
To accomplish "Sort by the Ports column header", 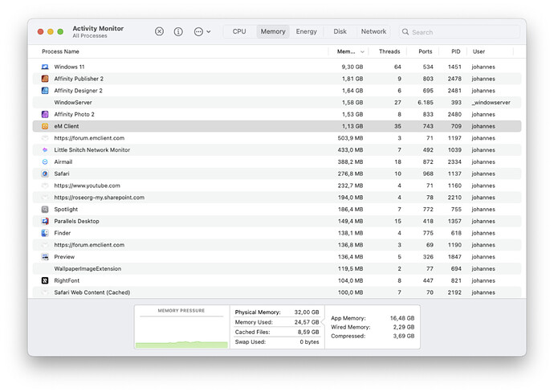I will 426,51.
